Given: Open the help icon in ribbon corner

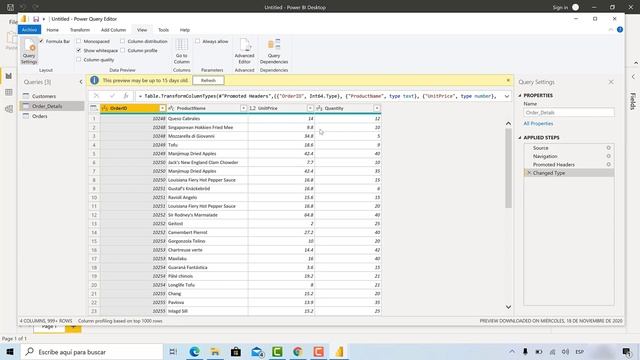Looking at the screenshot, I should [x=620, y=29].
